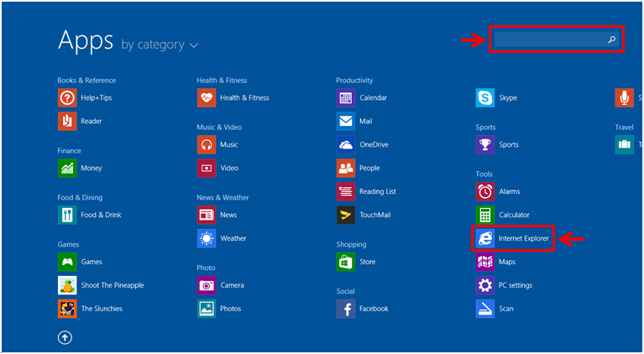Open the PC settings gear icon
This screenshot has height=354, width=644.
coord(484,285)
